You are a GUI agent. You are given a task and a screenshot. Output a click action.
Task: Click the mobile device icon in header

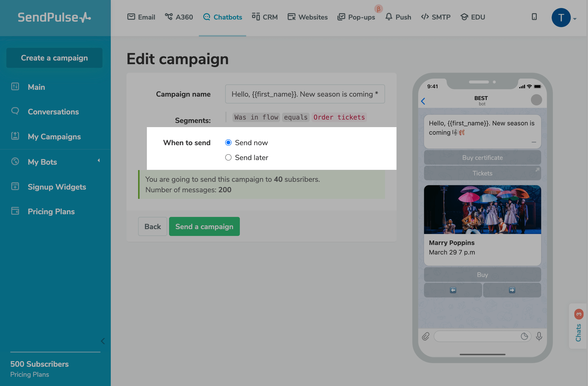coord(534,17)
